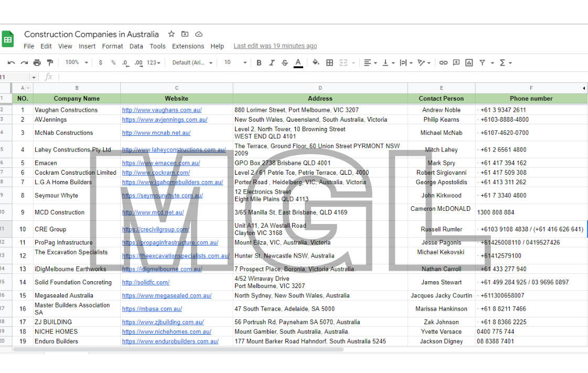This screenshot has height=373, width=588.
Task: Toggle Strikethrough formatting
Action: 285,62
